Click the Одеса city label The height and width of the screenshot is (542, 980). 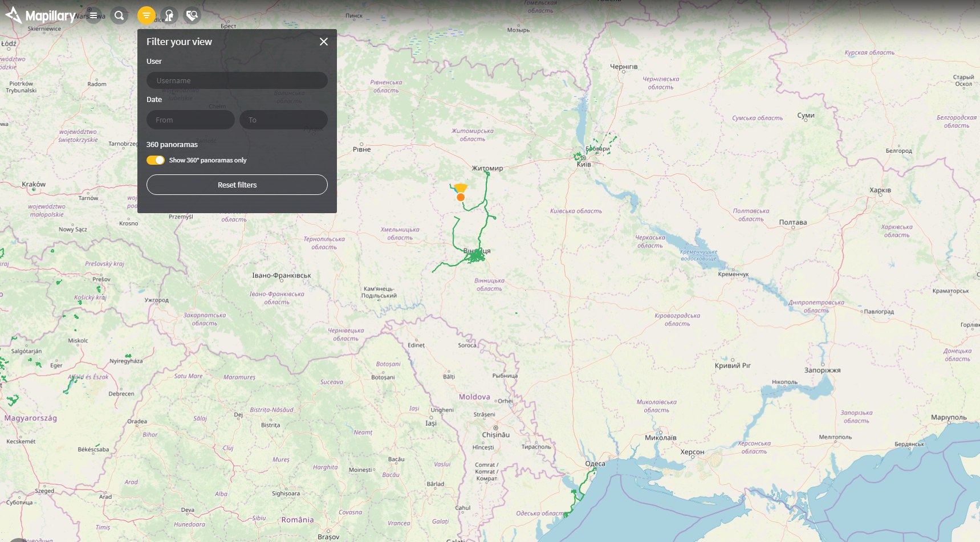[x=595, y=463]
